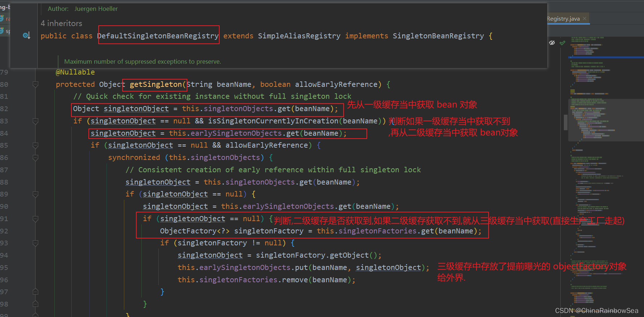The image size is (644, 317).
Task: Click 'ObjectFactory<?>' type on line 92
Action: point(195,231)
